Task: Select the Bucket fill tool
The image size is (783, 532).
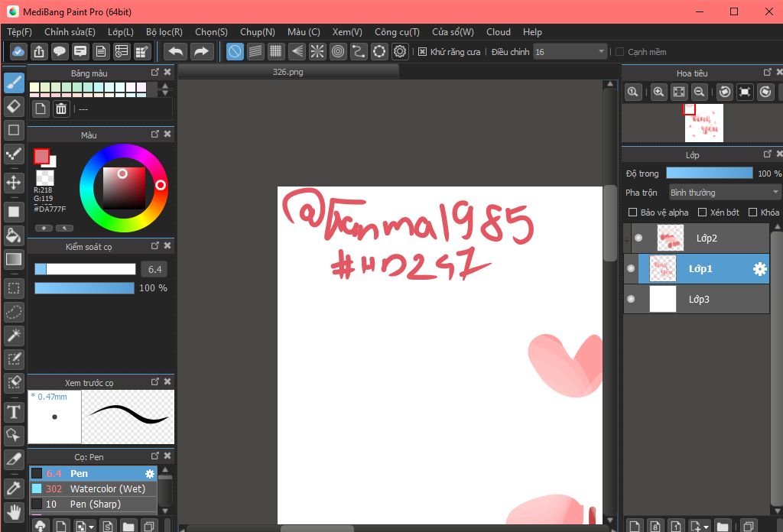Action: point(14,235)
